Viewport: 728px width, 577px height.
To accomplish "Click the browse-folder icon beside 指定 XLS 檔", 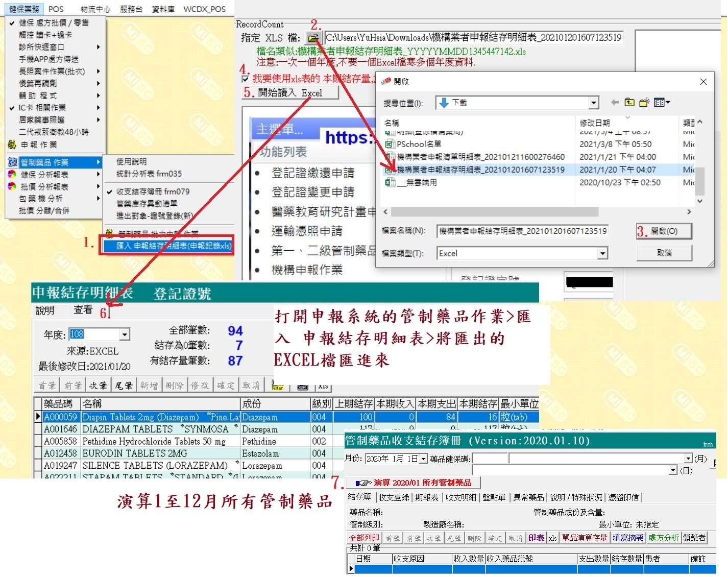I will click(x=313, y=38).
